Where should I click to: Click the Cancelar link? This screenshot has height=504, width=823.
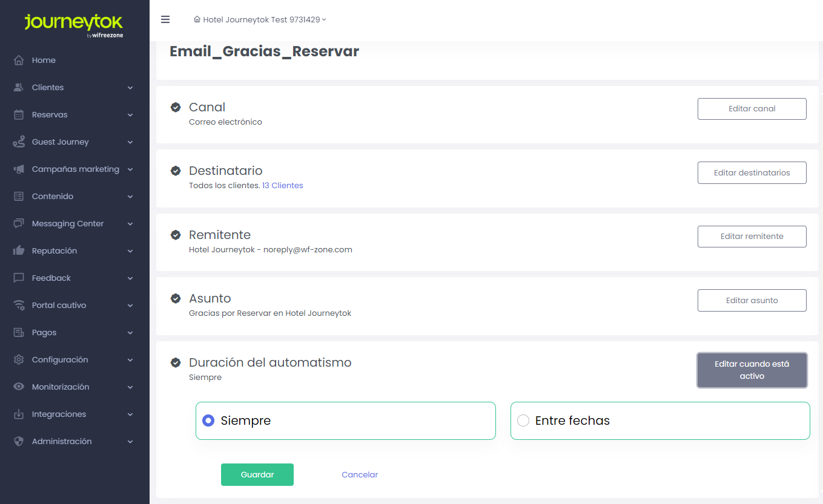click(360, 475)
